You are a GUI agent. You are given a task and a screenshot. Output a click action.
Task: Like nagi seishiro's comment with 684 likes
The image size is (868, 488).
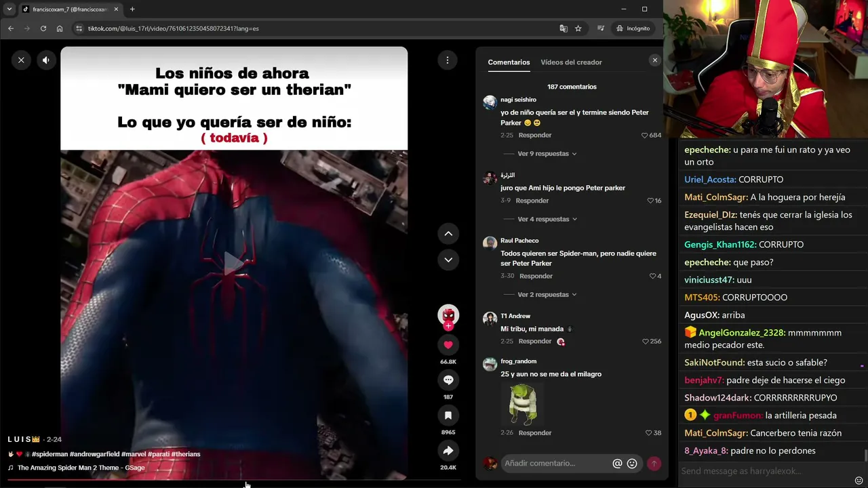coord(644,136)
